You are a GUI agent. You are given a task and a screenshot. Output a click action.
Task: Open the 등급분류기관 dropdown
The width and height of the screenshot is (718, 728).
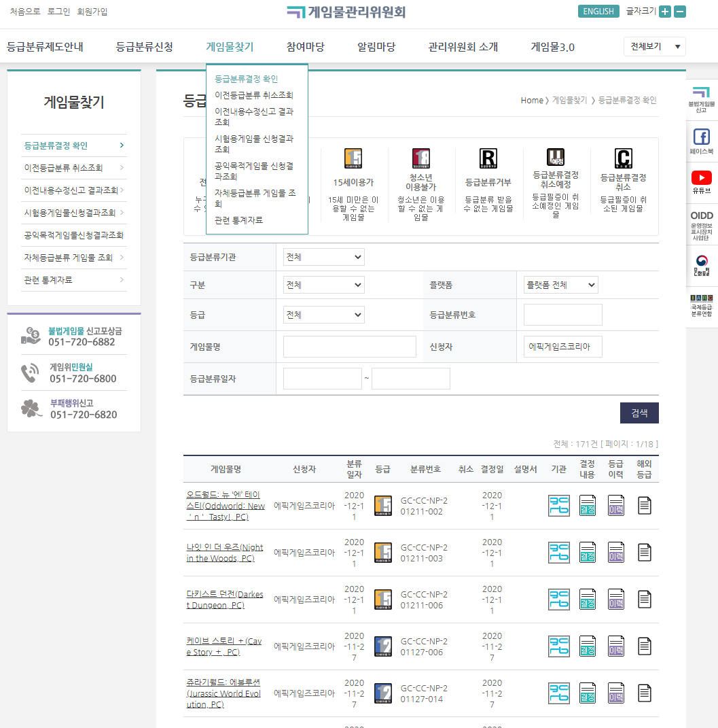[x=324, y=257]
